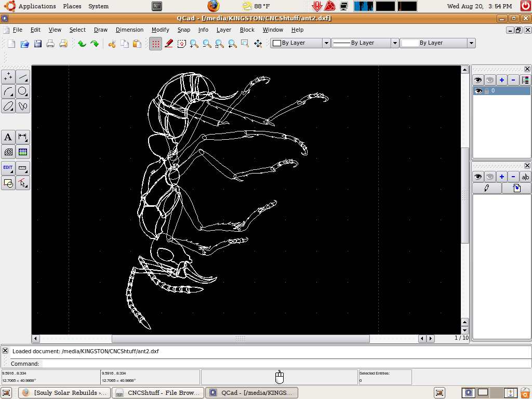532x399 pixels.
Task: Toggle grid display button
Action: coord(155,44)
